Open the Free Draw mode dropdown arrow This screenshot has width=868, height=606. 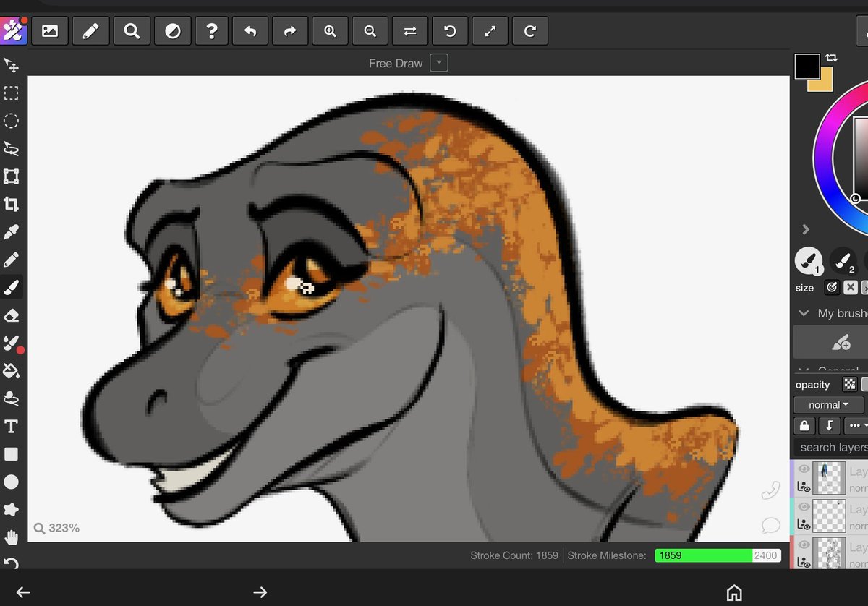(439, 63)
